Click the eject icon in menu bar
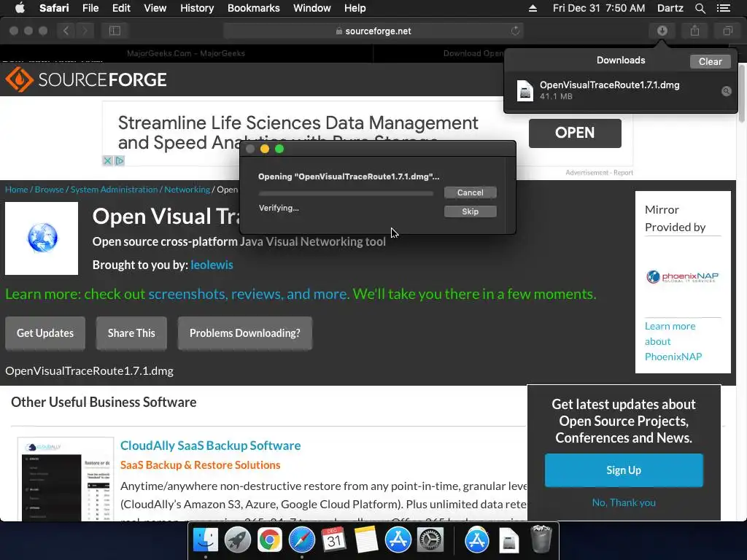The height and width of the screenshot is (560, 747). point(533,8)
